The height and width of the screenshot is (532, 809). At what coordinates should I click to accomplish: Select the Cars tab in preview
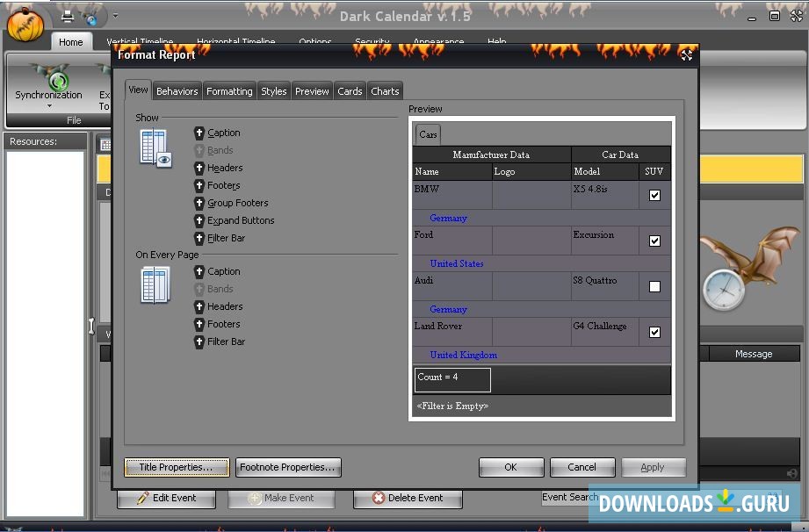pos(428,134)
